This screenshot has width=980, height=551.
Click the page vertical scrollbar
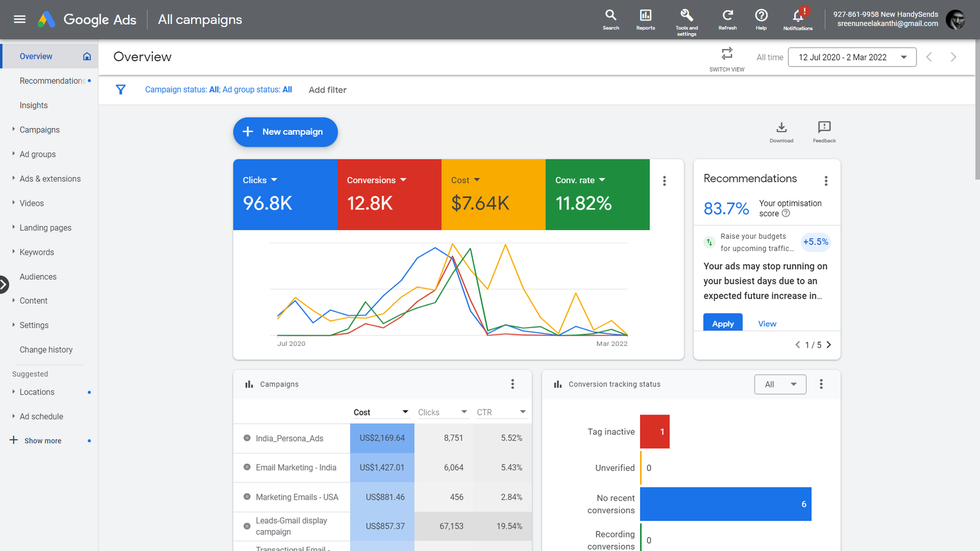coord(978,110)
